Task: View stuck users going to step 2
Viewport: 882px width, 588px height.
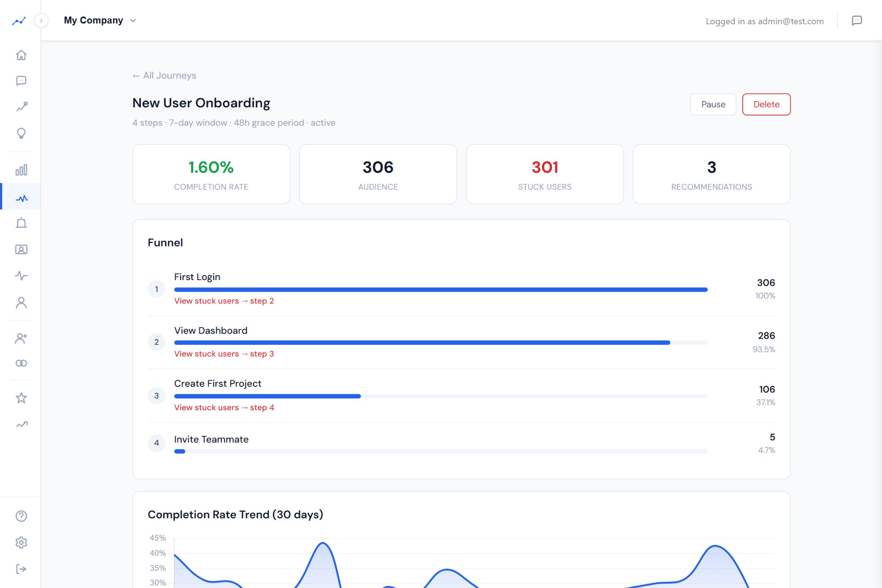Action: (x=224, y=301)
